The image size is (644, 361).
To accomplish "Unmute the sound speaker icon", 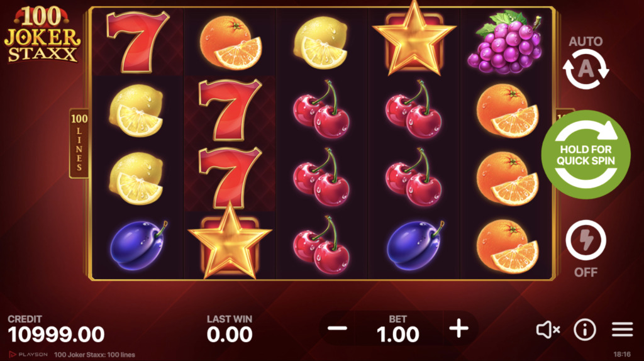I will 548,330.
